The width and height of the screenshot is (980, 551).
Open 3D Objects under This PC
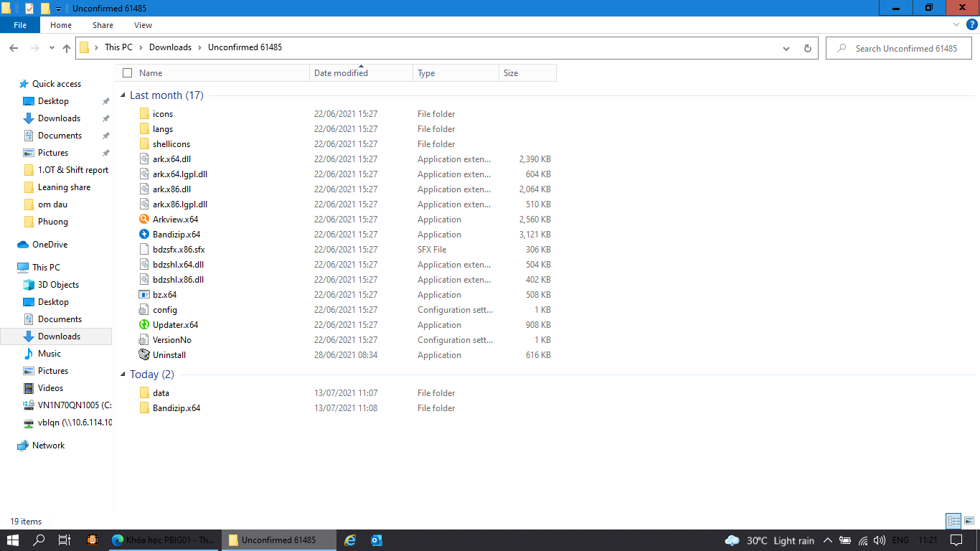(x=58, y=285)
